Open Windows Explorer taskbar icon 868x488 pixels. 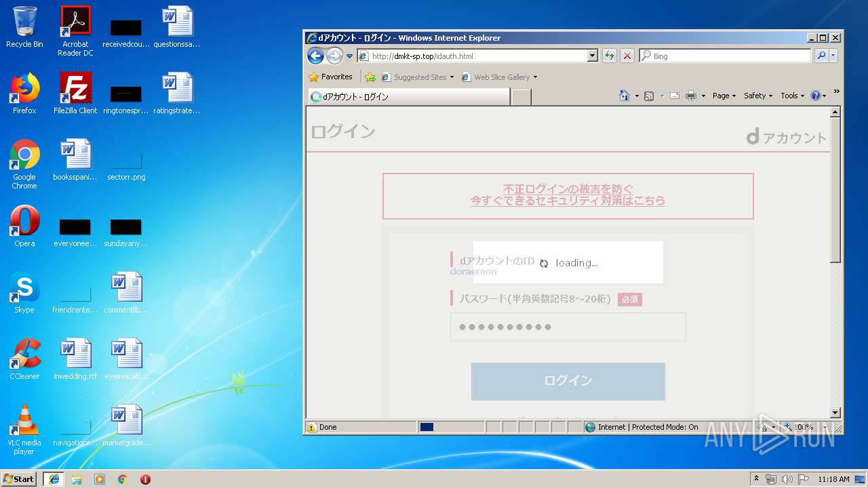tap(77, 479)
